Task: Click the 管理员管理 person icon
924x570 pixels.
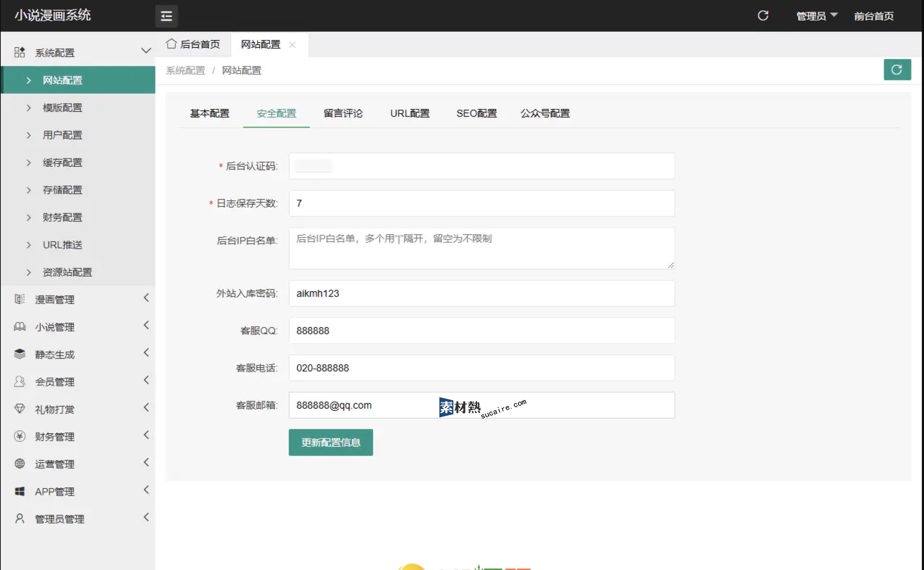Action: (19, 518)
